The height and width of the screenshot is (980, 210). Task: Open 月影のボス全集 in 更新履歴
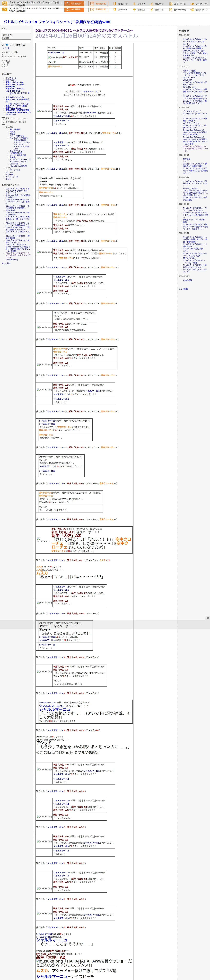[189, 70]
